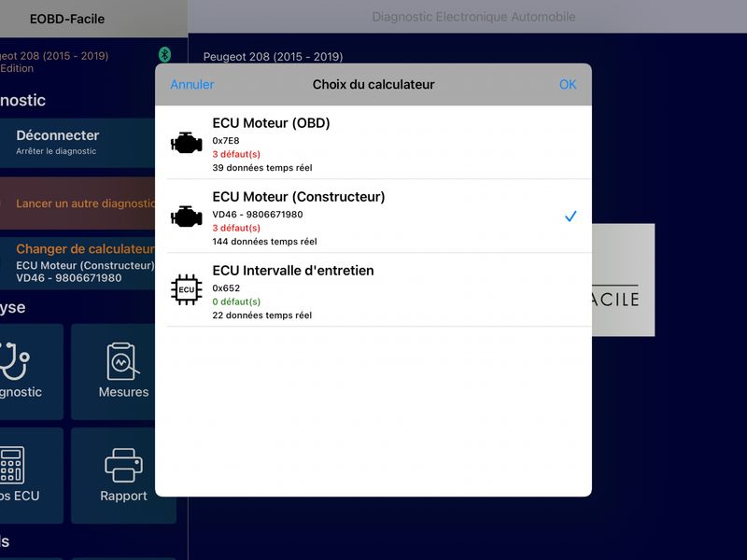
Task: Select ECU Moteur (Constructeur) row
Action: click(373, 217)
